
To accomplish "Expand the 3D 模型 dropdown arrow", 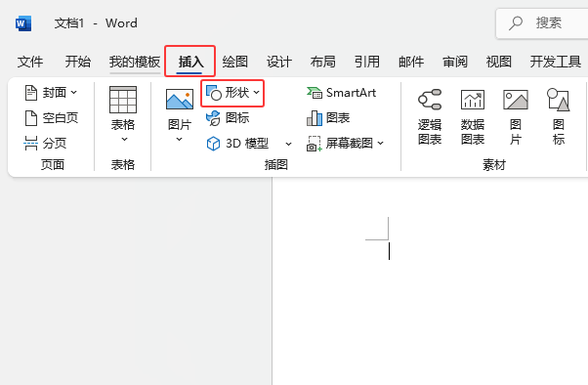I will click(288, 144).
